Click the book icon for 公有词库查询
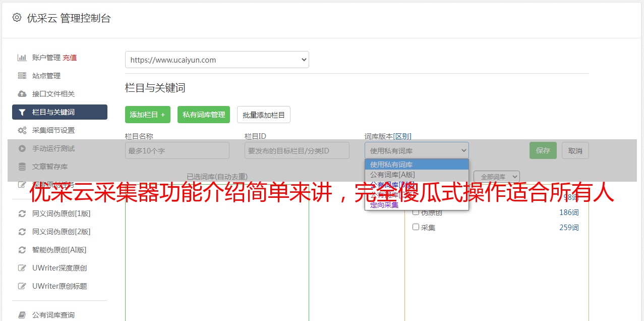Viewport: 644px width, 321px height. pos(22,315)
